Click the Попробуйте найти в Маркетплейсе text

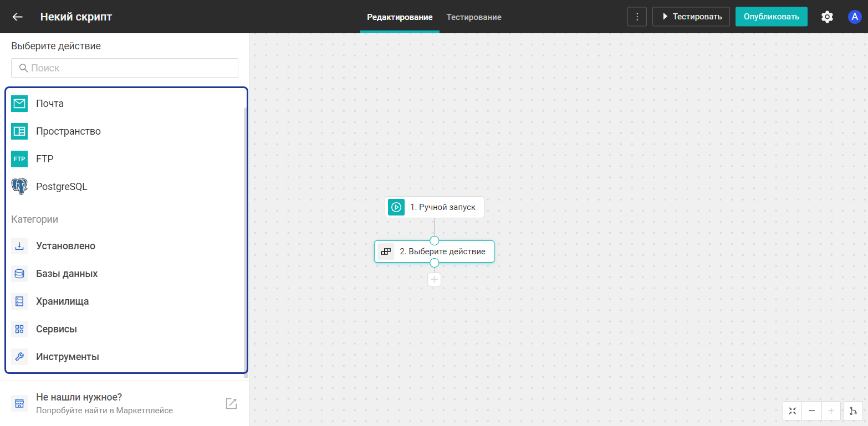[105, 410]
